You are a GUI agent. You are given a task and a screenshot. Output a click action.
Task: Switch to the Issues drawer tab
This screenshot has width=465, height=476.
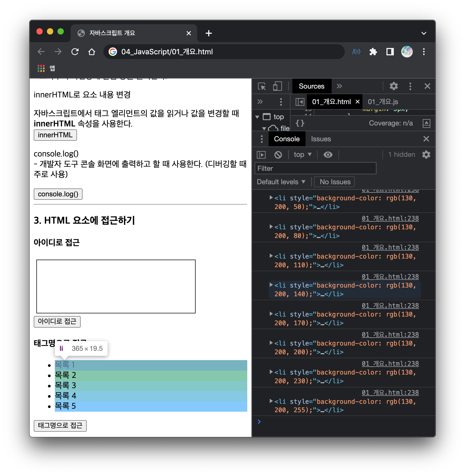pos(321,139)
